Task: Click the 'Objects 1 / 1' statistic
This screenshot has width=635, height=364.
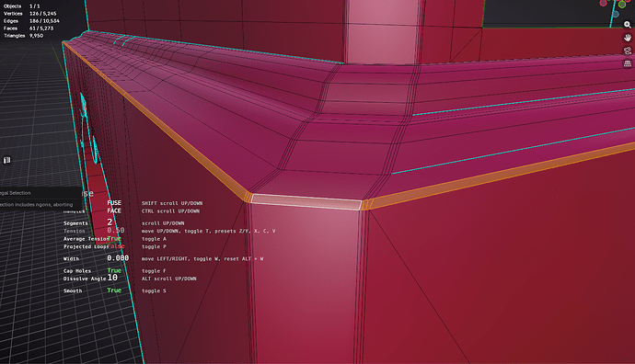Action: click(x=22, y=6)
